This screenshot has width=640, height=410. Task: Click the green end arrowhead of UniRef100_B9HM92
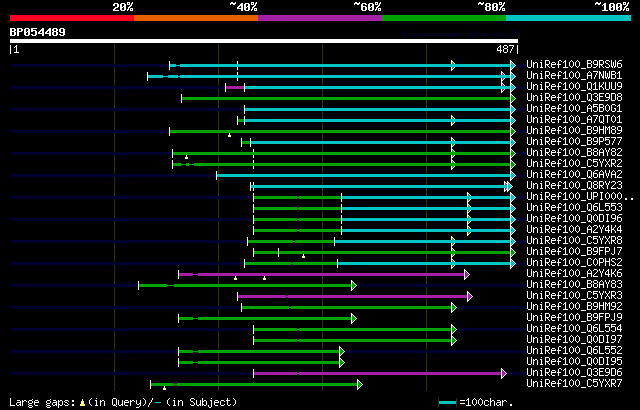point(454,308)
